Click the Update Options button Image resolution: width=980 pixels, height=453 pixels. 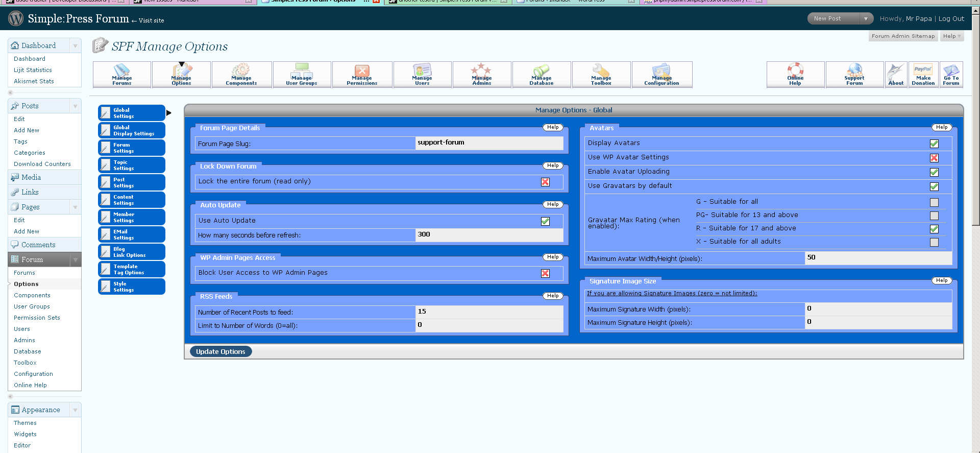220,351
